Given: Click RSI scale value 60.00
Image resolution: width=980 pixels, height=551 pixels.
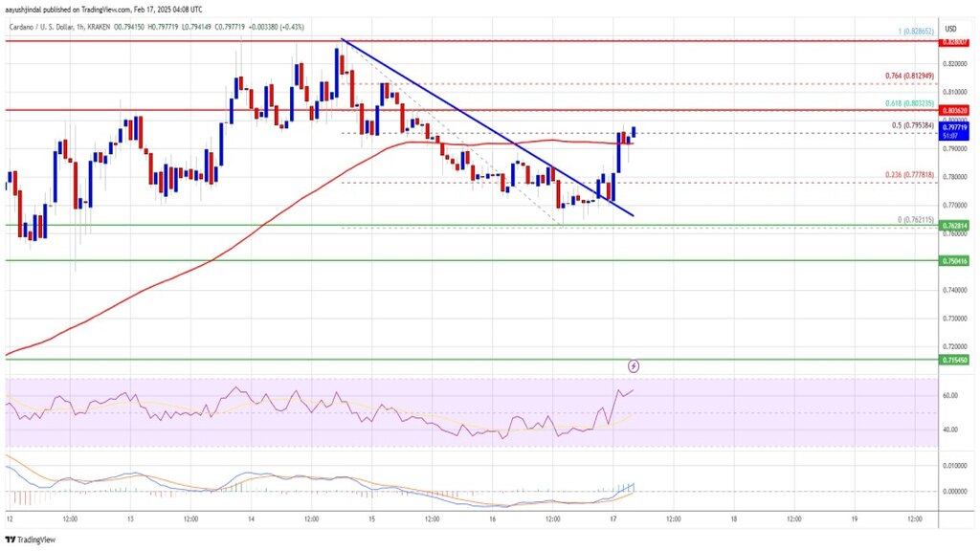Looking at the screenshot, I should [950, 395].
